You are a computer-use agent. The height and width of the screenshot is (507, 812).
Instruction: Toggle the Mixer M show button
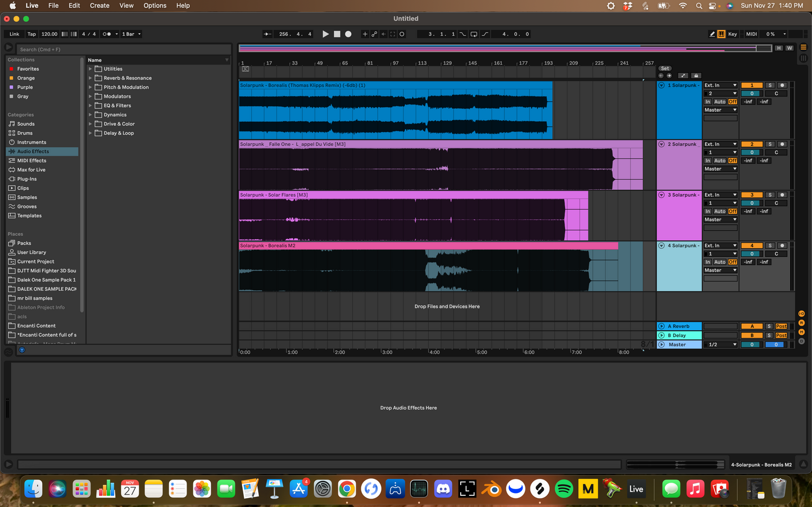tap(802, 332)
